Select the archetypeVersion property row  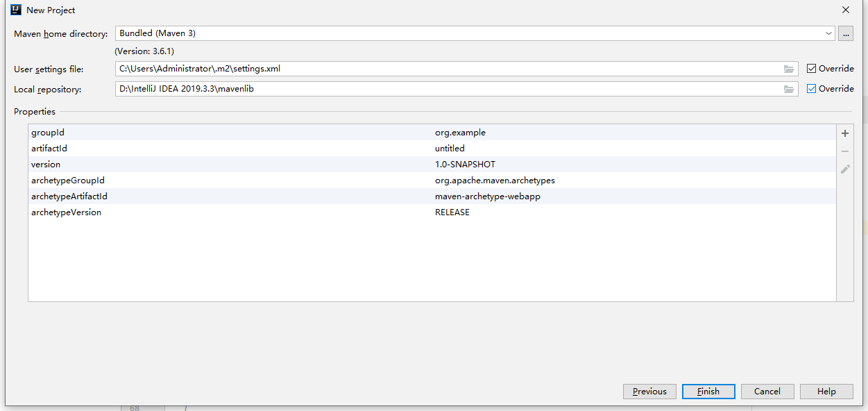click(432, 212)
